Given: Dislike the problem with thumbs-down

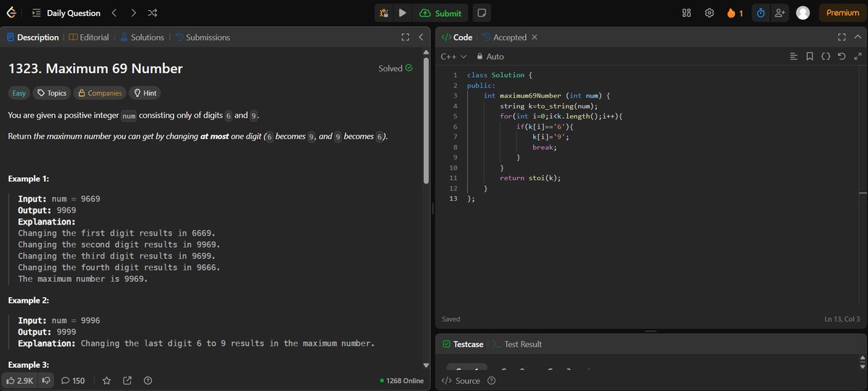Looking at the screenshot, I should pyautogui.click(x=47, y=380).
